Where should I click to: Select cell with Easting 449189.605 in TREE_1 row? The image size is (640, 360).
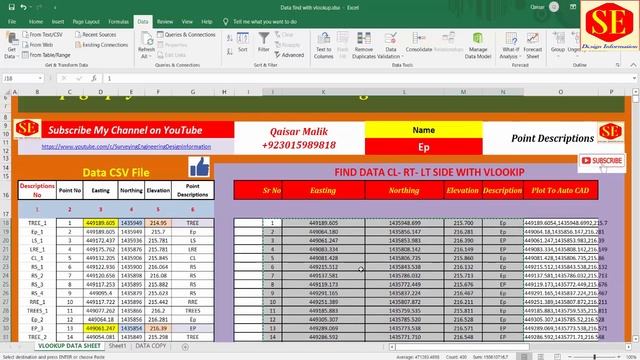[x=100, y=223]
